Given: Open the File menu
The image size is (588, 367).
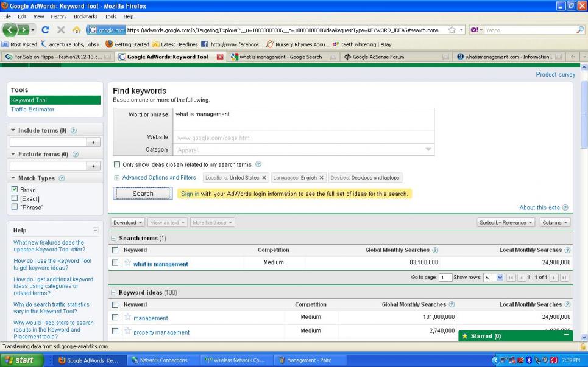Looking at the screenshot, I should click(x=7, y=16).
